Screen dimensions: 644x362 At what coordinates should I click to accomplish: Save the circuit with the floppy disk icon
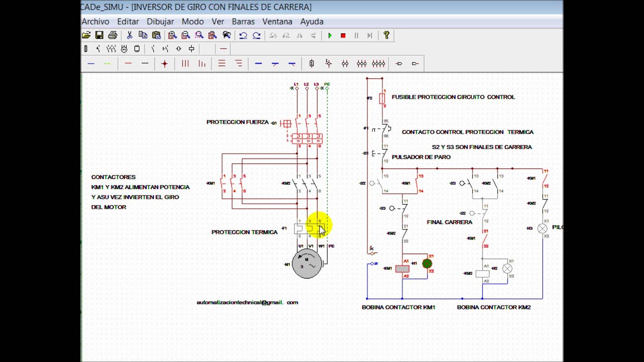pos(99,35)
